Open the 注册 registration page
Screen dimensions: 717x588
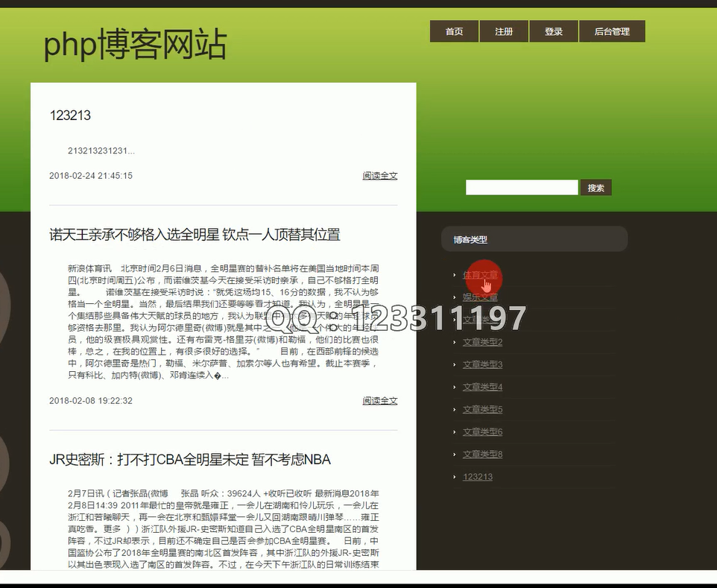coord(504,31)
